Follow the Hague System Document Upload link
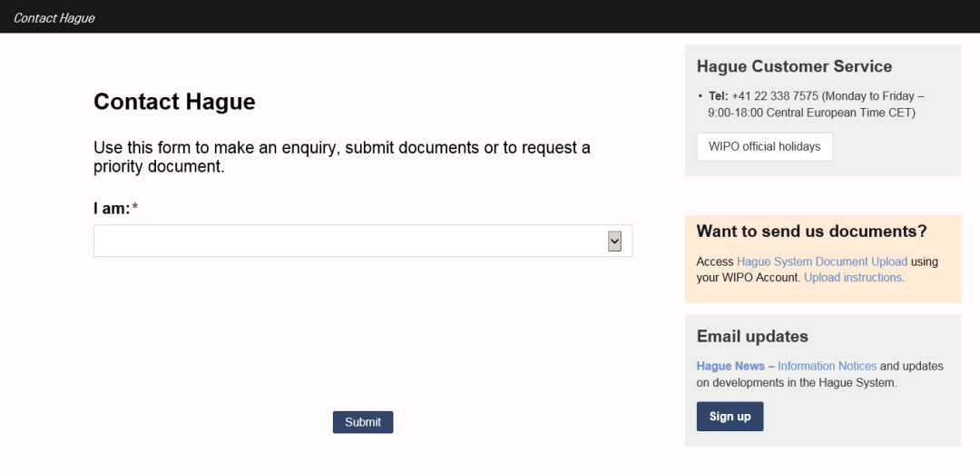Screen dimensions: 980x473 click(x=822, y=261)
